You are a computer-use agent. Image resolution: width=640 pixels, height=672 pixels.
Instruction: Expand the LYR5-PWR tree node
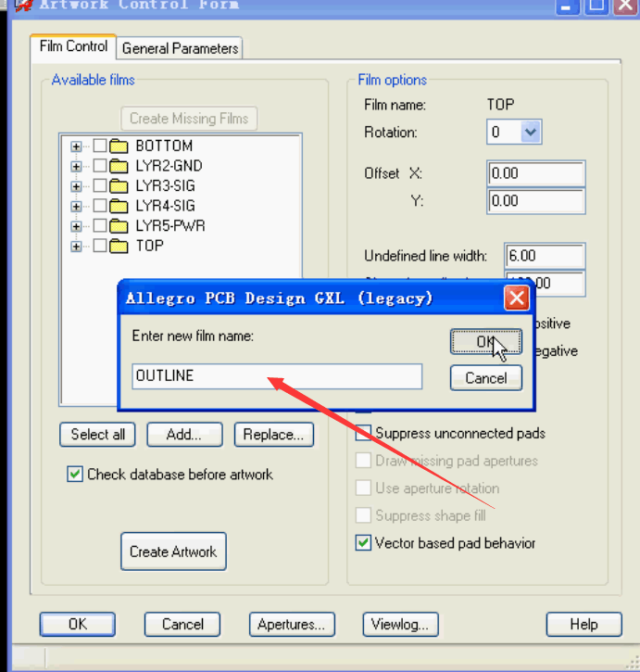tap(76, 226)
